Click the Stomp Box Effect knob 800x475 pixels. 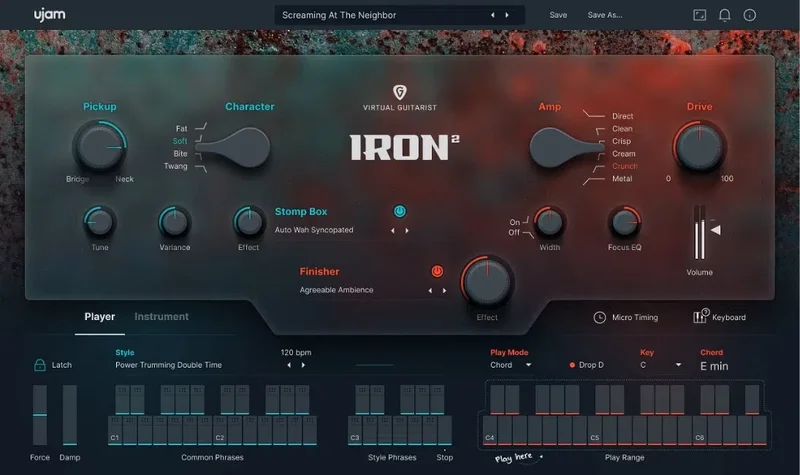coord(249,222)
